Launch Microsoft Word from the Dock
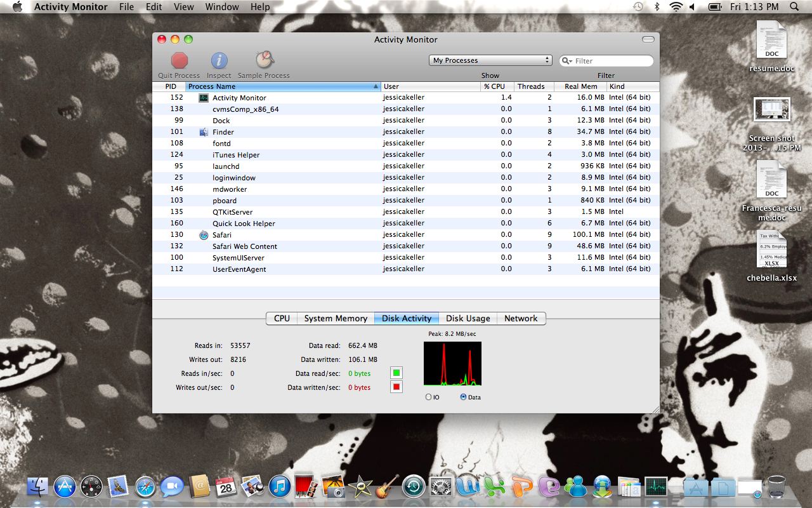Viewport: 812px width, 508px height. pyautogui.click(x=468, y=487)
